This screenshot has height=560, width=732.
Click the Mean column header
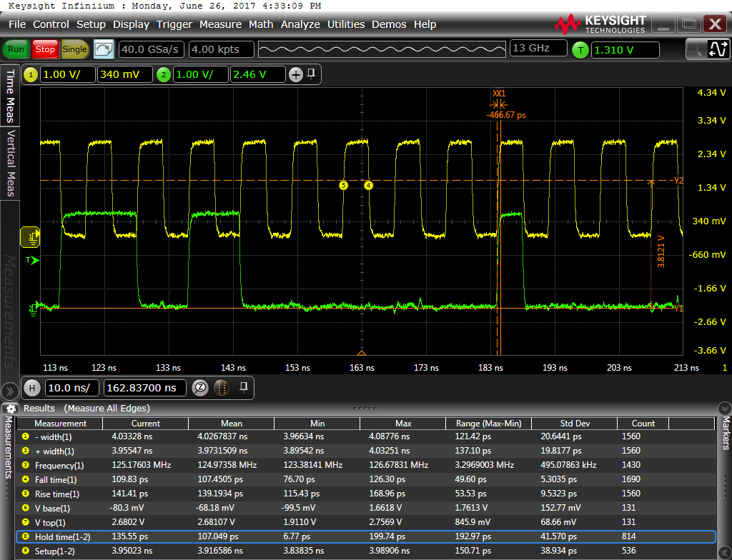(231, 424)
